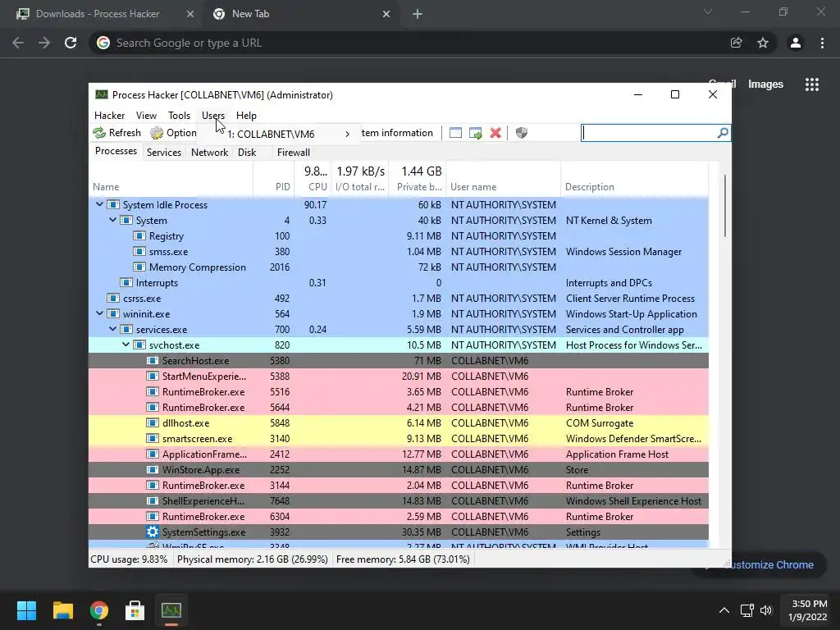
Task: Click the process list vertical scrollbar
Action: point(725,206)
